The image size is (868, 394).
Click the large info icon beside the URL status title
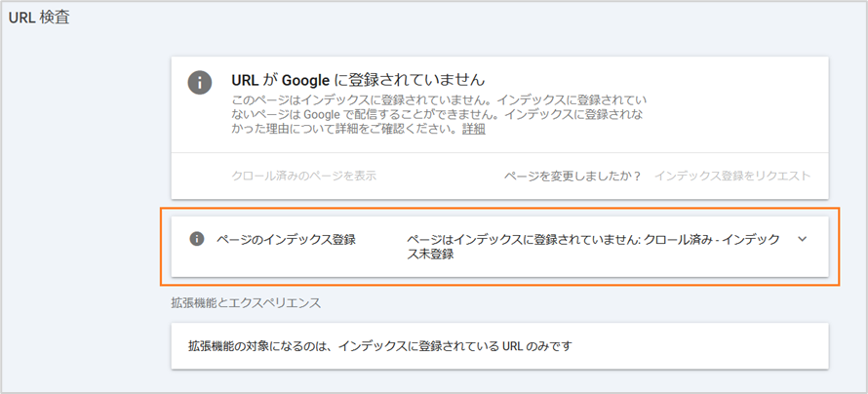tap(200, 83)
